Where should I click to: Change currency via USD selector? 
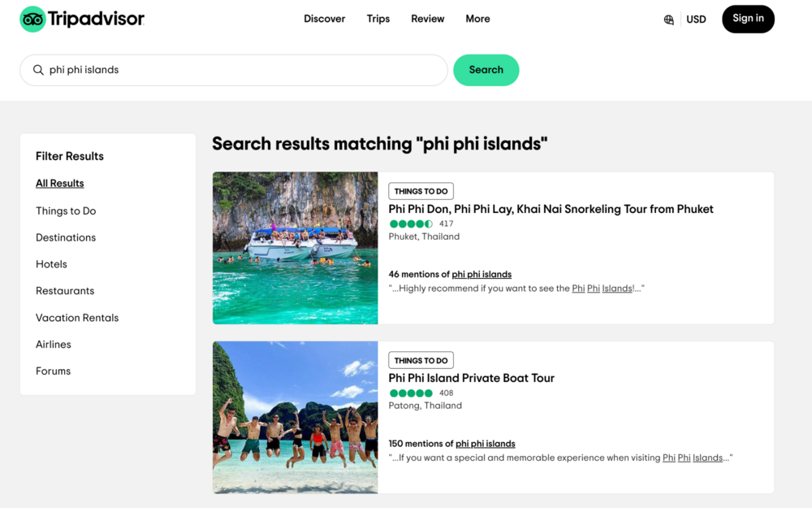pyautogui.click(x=696, y=20)
